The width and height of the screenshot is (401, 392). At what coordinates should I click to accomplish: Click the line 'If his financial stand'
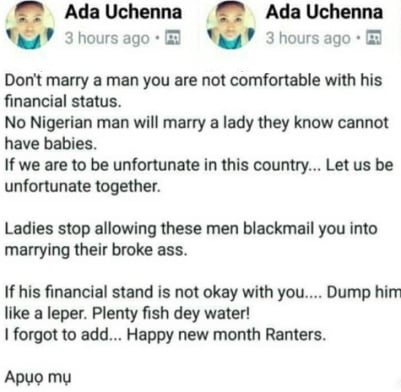point(203,293)
